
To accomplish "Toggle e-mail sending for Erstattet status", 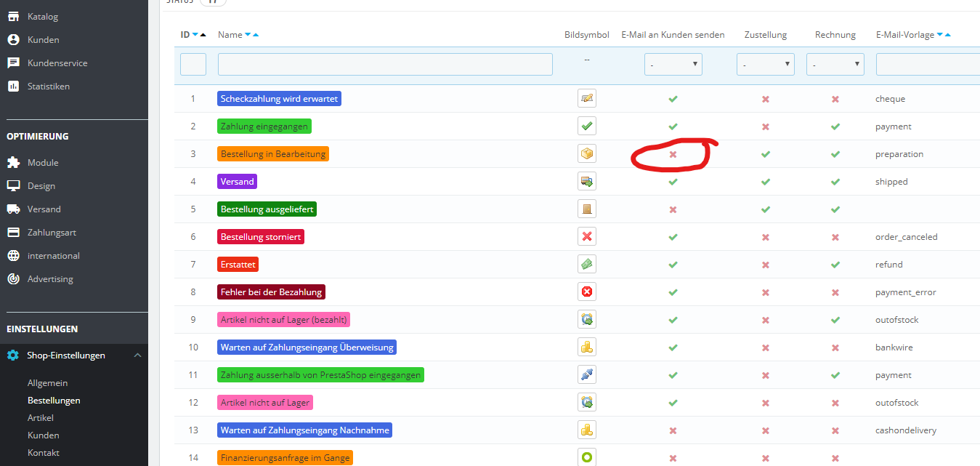I will click(x=673, y=265).
